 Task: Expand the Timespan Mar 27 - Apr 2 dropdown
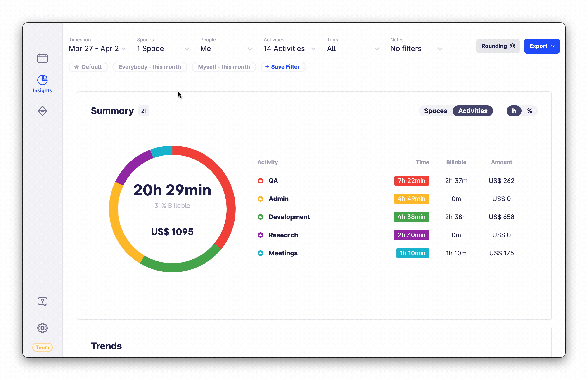(98, 49)
